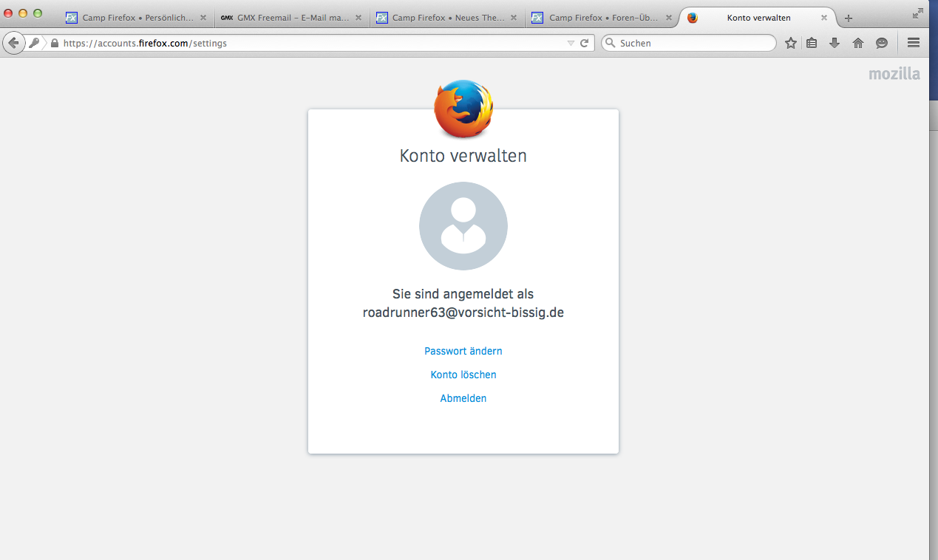Click the padlock site security icon
The height and width of the screenshot is (560, 938).
tap(54, 43)
